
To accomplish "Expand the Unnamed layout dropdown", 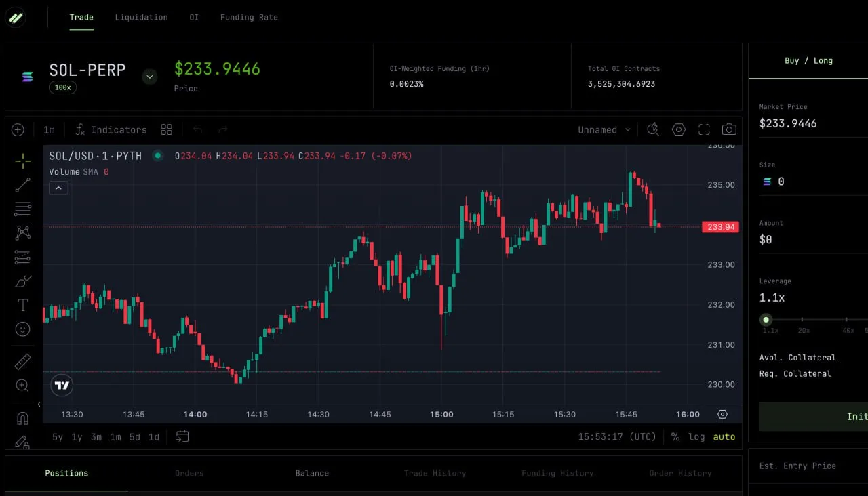I will coord(604,129).
